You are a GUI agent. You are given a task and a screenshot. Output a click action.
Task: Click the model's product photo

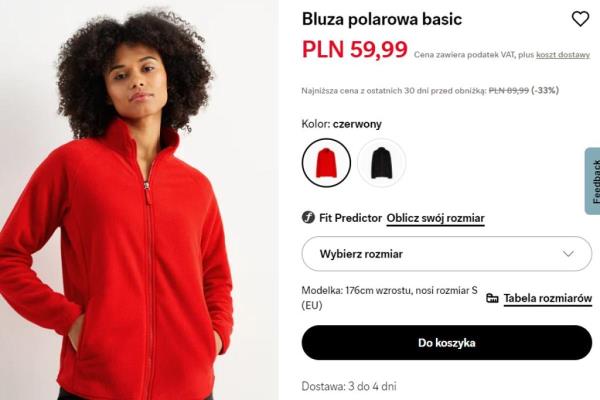[x=139, y=200]
